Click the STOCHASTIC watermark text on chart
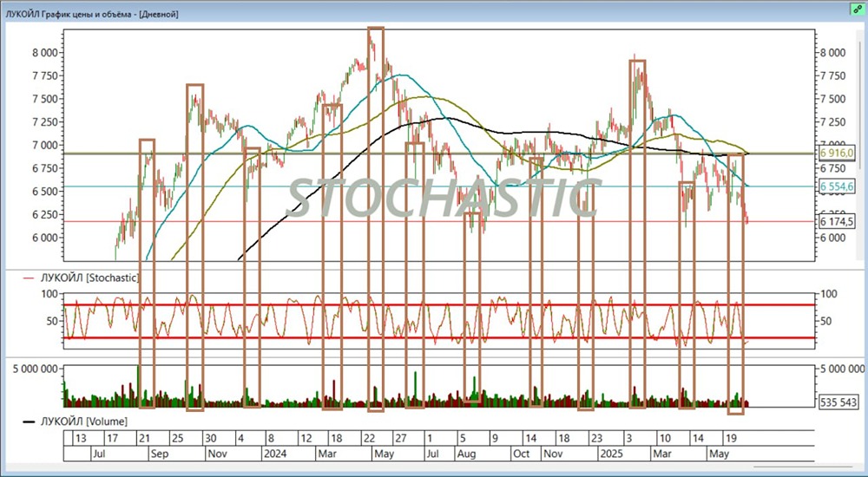Viewport: 868px width, 477px height. (443, 198)
